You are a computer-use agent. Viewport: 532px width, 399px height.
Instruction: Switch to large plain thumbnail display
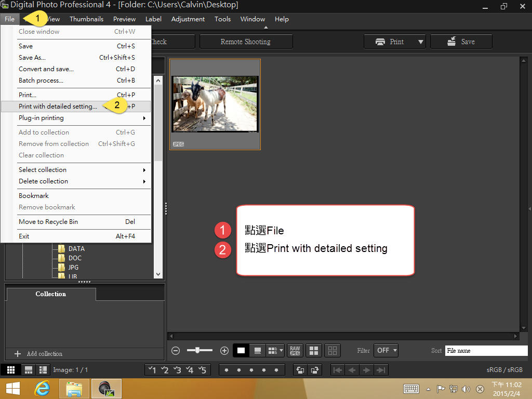241,351
